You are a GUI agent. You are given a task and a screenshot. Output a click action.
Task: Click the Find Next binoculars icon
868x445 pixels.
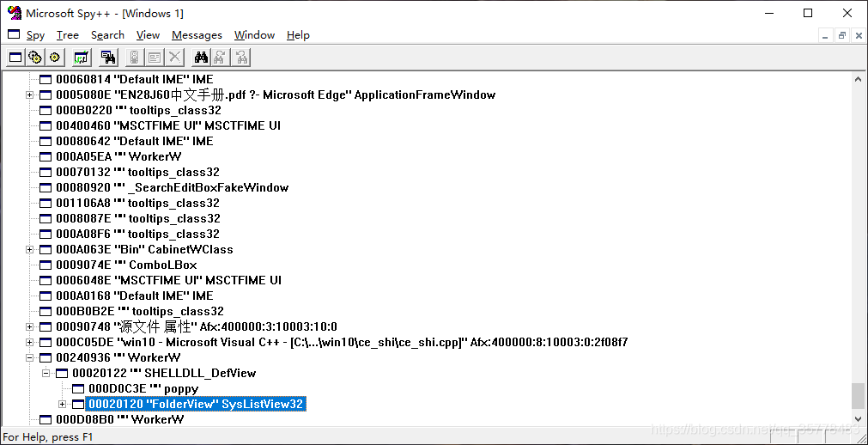[x=221, y=57]
